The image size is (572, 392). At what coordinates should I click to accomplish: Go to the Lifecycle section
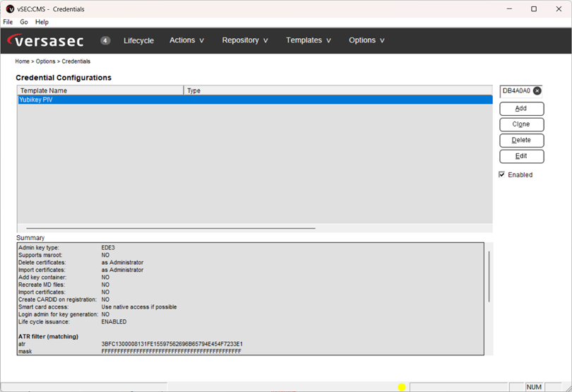pos(138,40)
